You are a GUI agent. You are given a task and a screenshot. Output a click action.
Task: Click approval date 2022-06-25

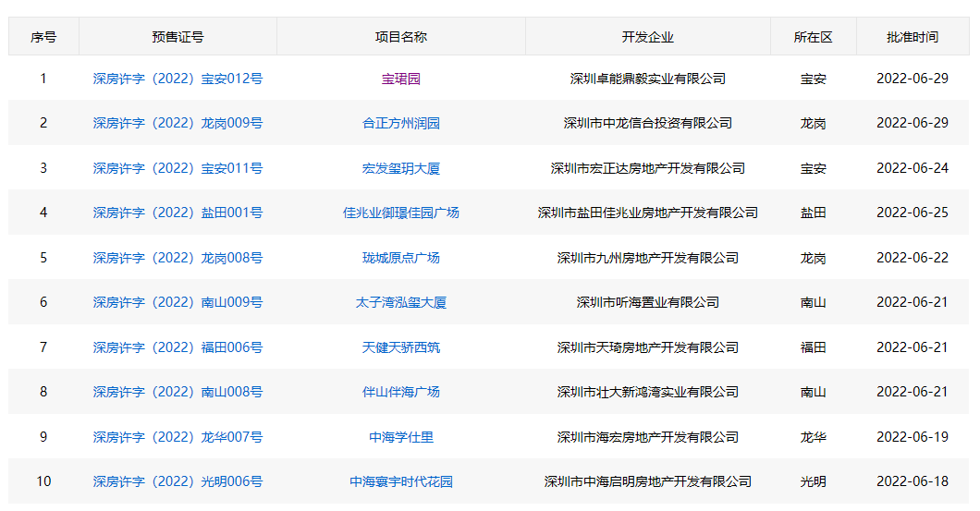(913, 213)
